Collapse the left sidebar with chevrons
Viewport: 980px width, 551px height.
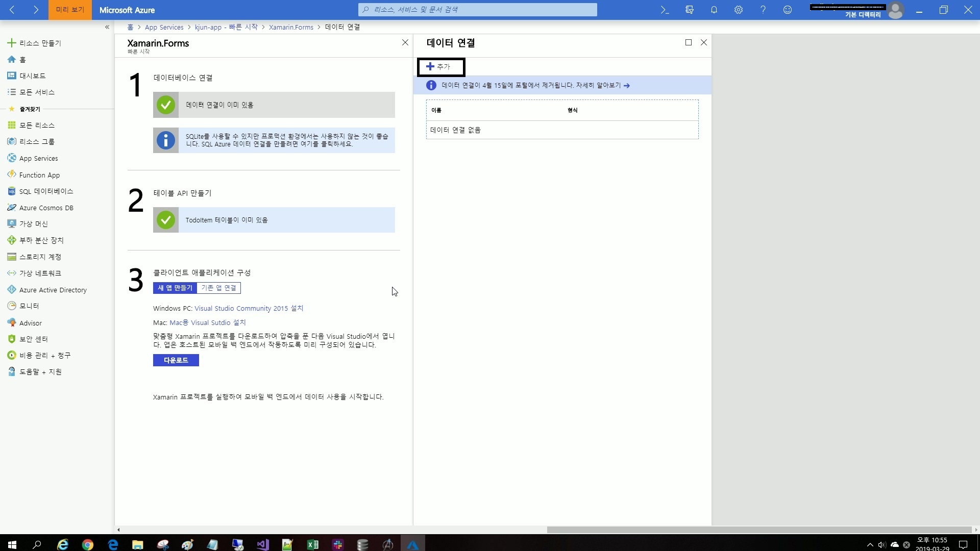click(107, 27)
